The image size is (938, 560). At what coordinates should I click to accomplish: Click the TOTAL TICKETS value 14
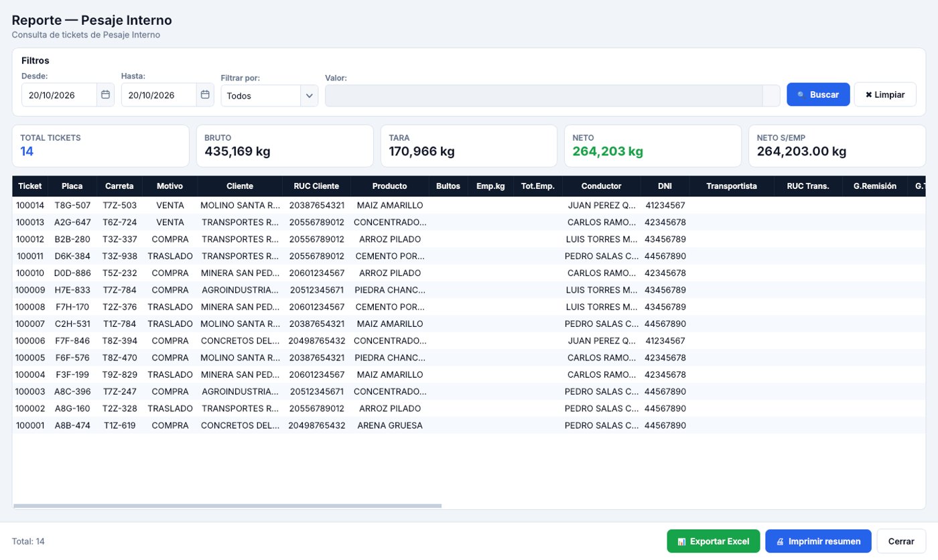27,151
